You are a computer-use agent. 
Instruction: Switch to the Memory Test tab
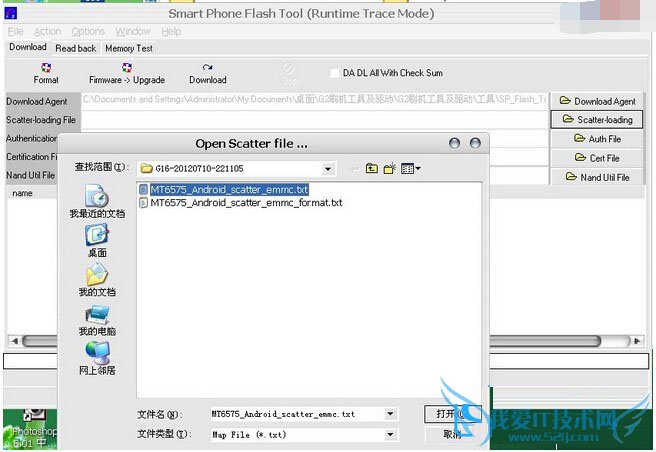[129, 49]
